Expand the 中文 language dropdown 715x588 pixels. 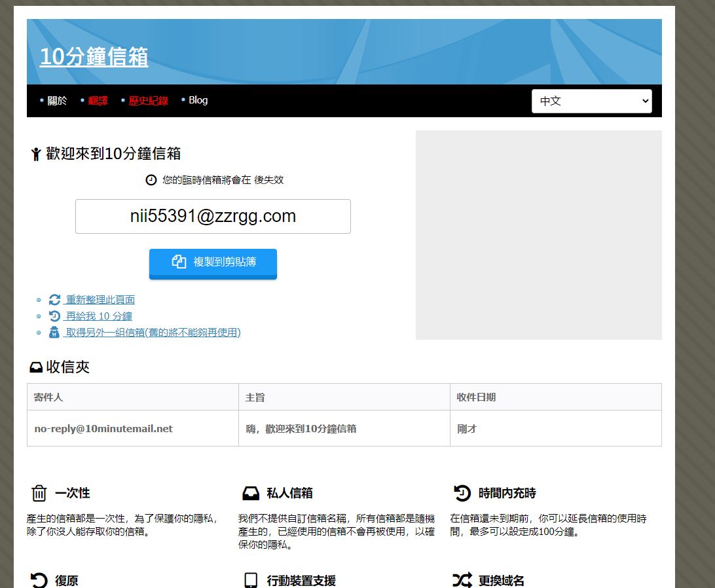click(591, 101)
